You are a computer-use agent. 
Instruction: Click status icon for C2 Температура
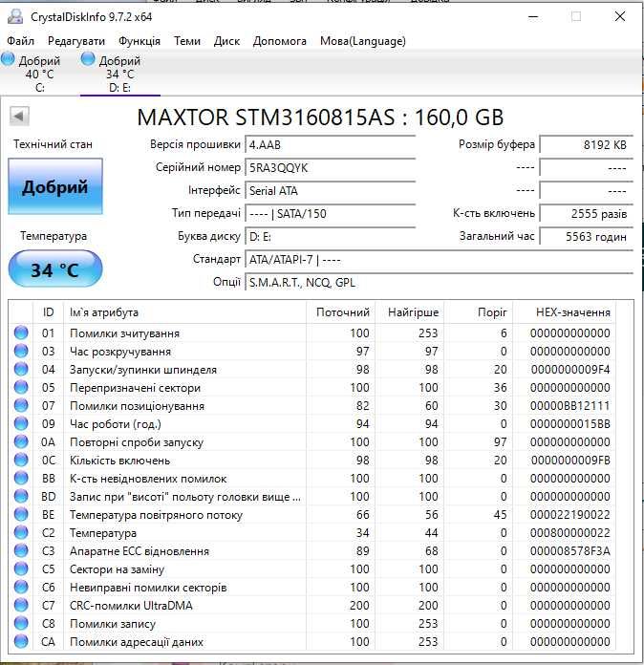[x=21, y=533]
